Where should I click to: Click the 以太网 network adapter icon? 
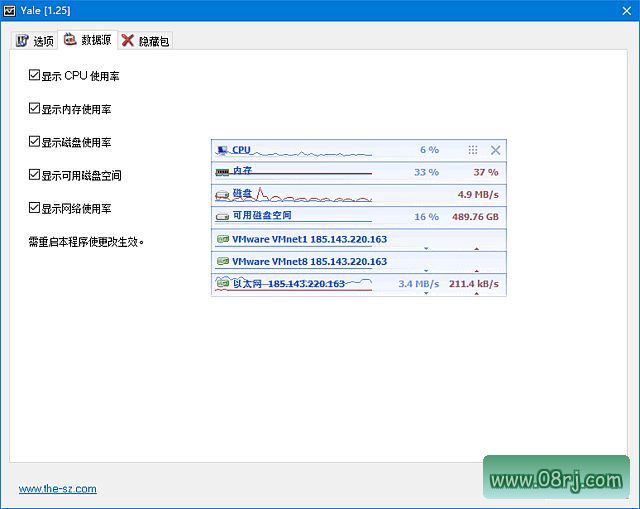(x=222, y=282)
